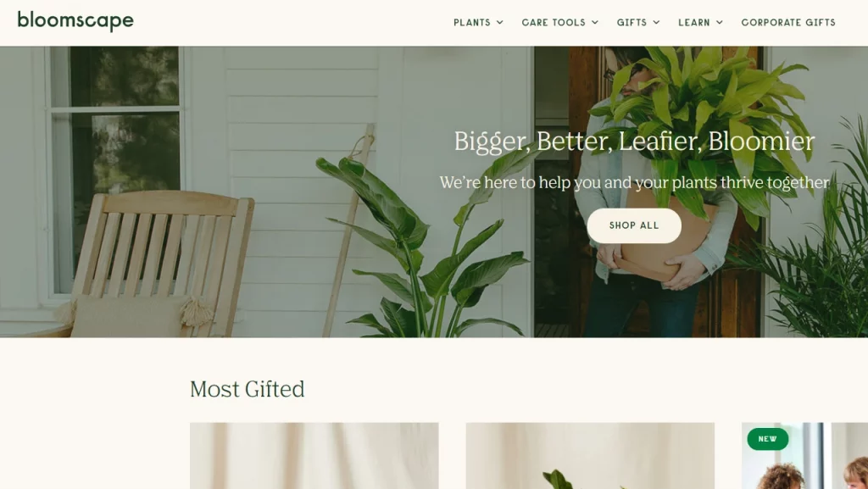Open the first Most Gifted product image
This screenshot has height=489, width=868.
click(314, 456)
